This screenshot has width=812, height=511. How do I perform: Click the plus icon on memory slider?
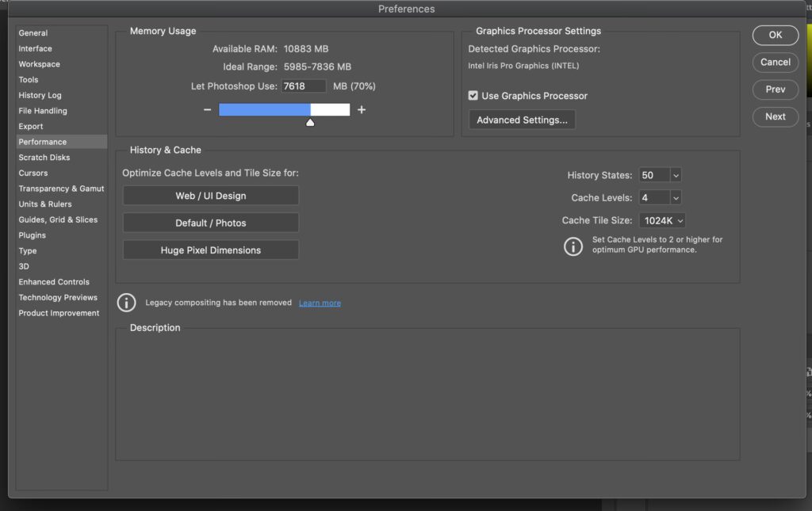click(362, 110)
